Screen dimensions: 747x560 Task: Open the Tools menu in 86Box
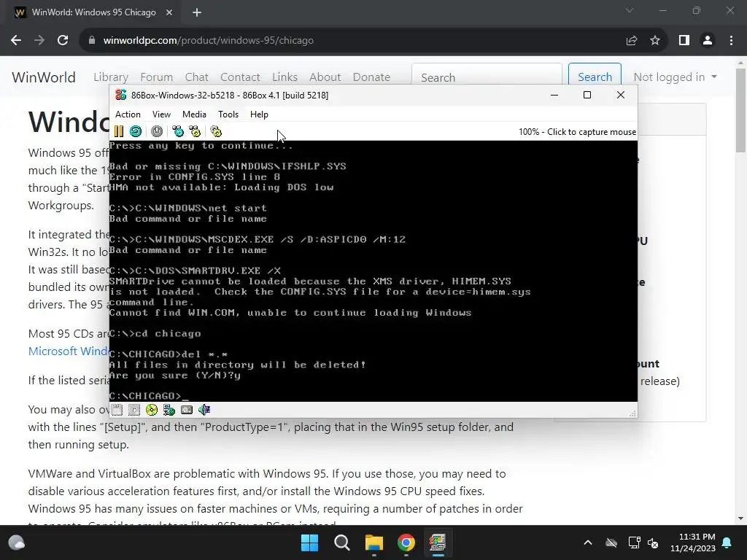(x=228, y=114)
